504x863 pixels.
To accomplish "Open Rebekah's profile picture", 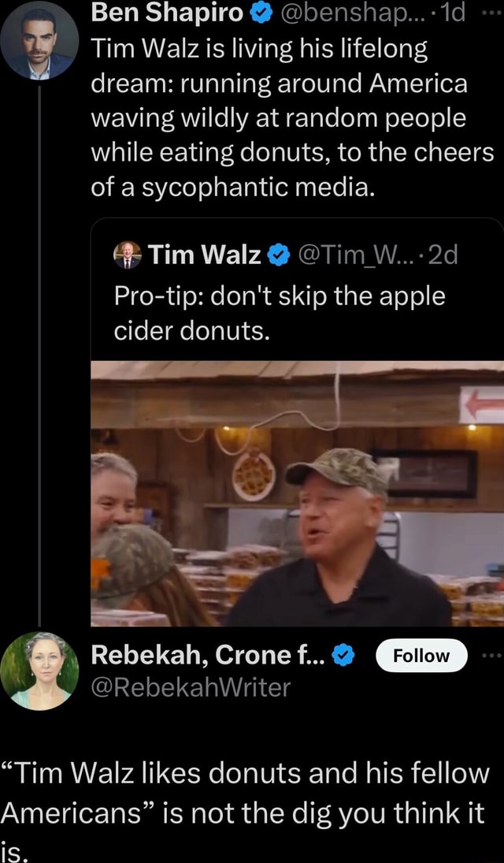I will [40, 670].
